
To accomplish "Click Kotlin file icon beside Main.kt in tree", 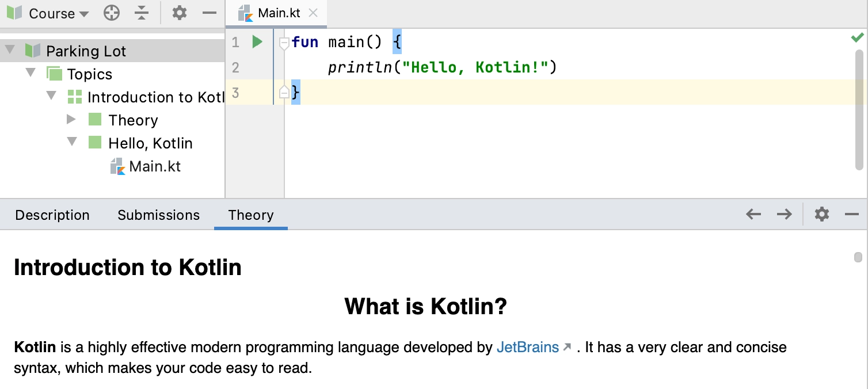I will click(x=117, y=166).
